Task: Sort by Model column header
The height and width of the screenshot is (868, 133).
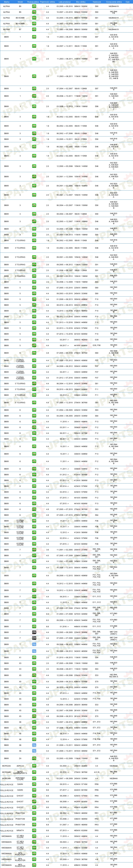Action: coord(20,2)
